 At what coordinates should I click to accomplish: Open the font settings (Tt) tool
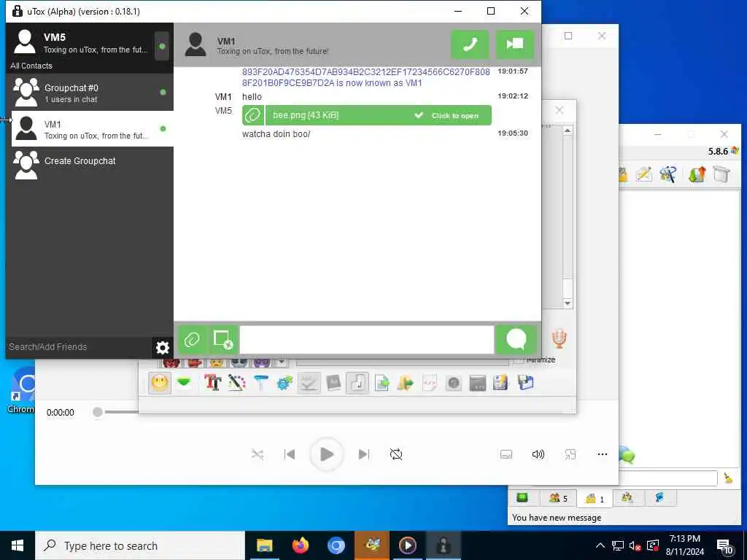[212, 382]
